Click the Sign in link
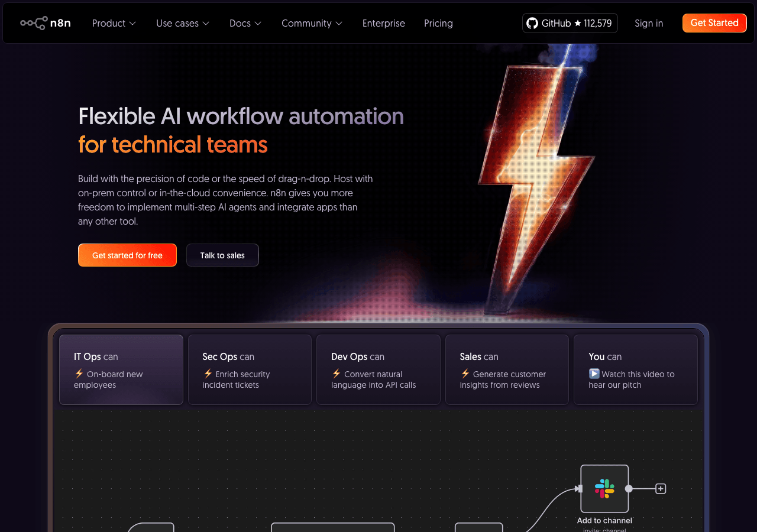This screenshot has width=757, height=532. pos(649,23)
